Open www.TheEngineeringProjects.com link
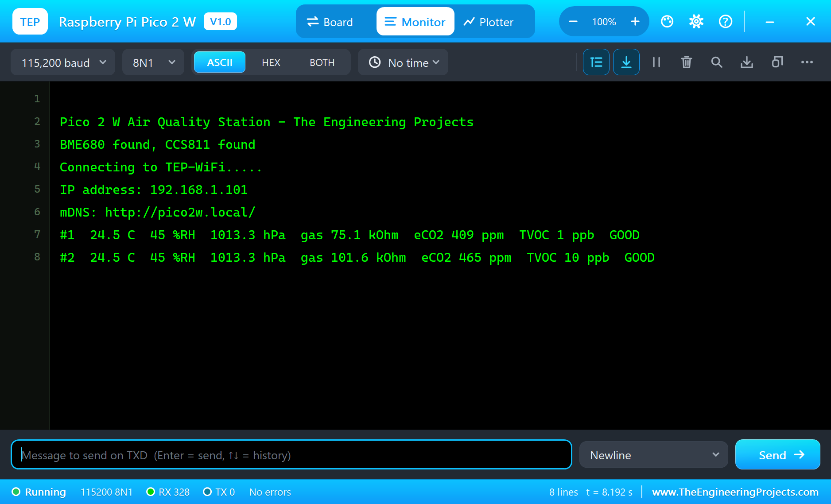This screenshot has height=504, width=831. pos(735,492)
